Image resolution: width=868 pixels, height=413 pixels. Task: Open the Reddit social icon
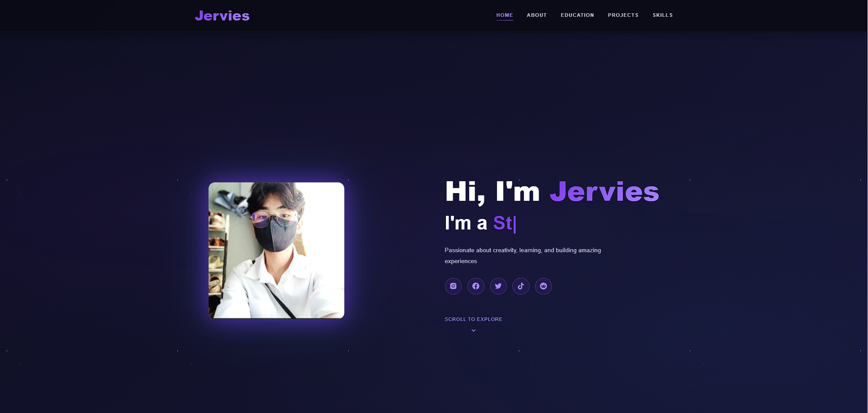(x=543, y=286)
